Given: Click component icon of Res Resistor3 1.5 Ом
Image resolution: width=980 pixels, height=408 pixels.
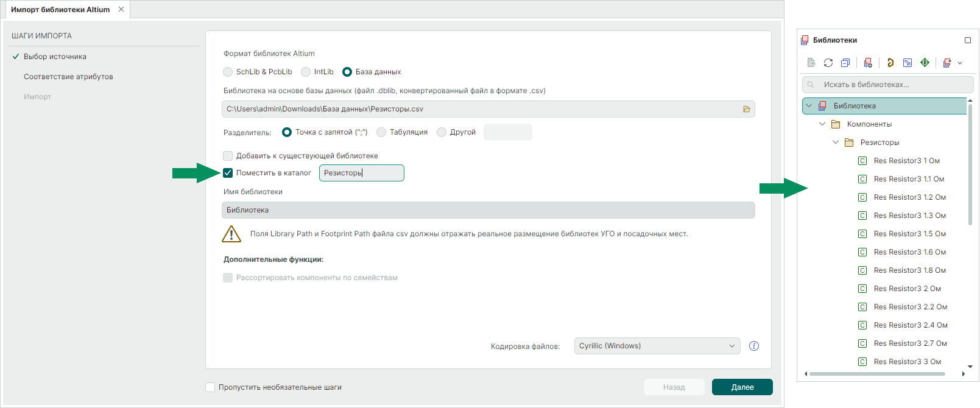Looking at the screenshot, I should [x=862, y=234].
